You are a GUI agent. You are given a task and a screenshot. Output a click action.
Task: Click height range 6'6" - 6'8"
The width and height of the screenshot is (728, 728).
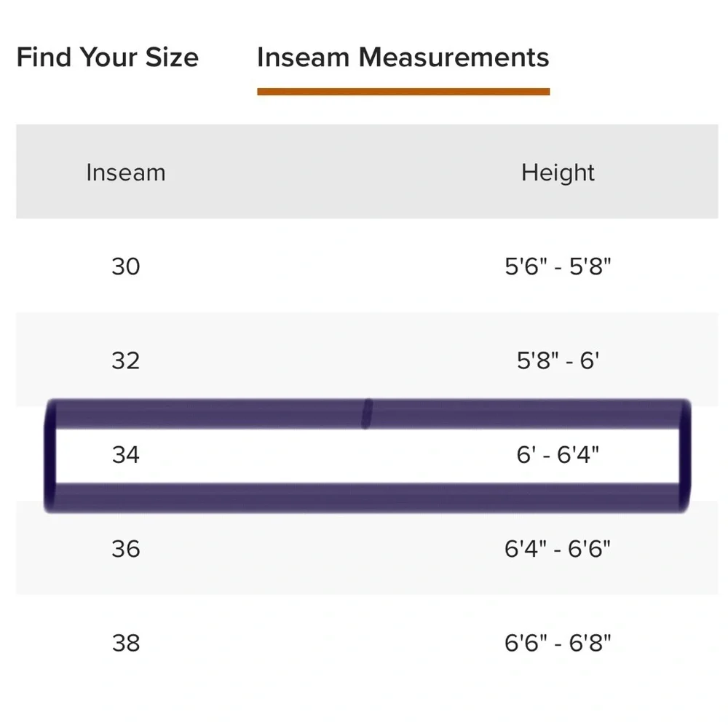coord(558,643)
